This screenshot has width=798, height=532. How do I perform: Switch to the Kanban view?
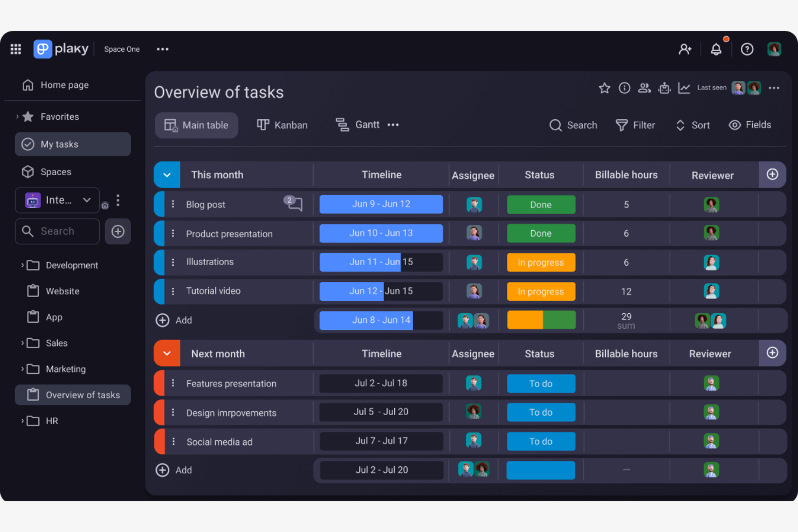pyautogui.click(x=282, y=125)
